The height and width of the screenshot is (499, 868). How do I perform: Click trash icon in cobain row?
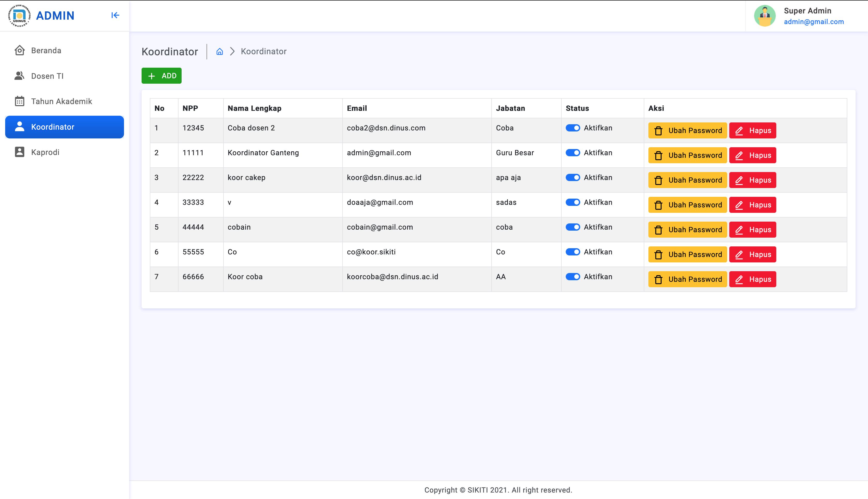[x=658, y=230]
